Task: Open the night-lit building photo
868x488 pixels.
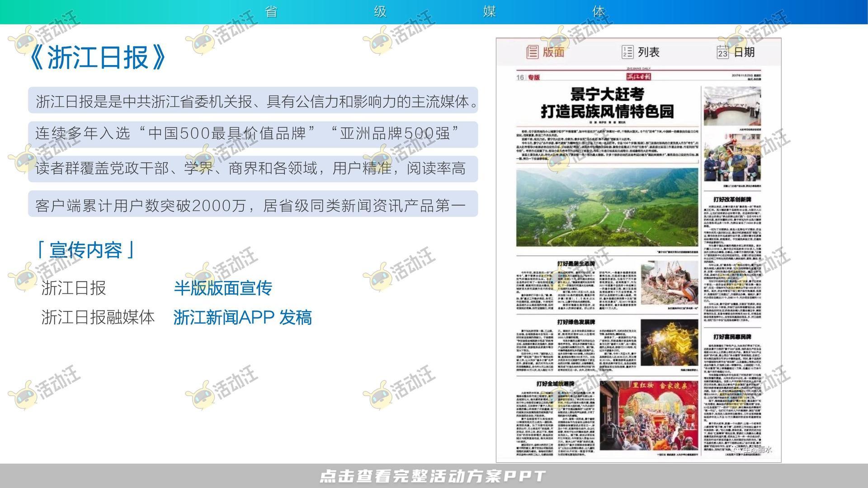Action: pyautogui.click(x=669, y=343)
